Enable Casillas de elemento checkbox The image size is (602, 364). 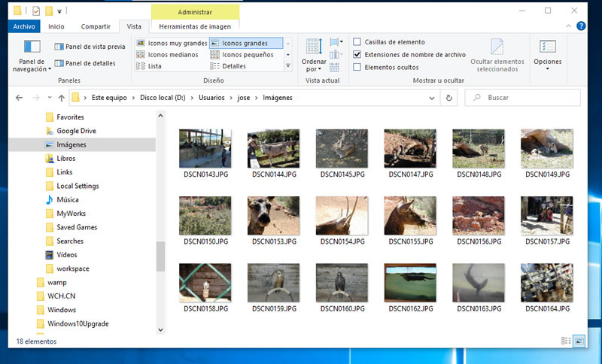(357, 42)
